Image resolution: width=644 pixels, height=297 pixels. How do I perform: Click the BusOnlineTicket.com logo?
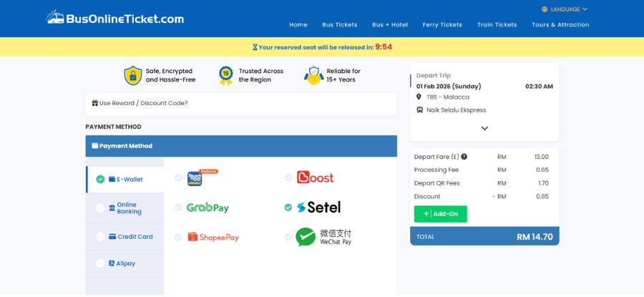pos(114,18)
